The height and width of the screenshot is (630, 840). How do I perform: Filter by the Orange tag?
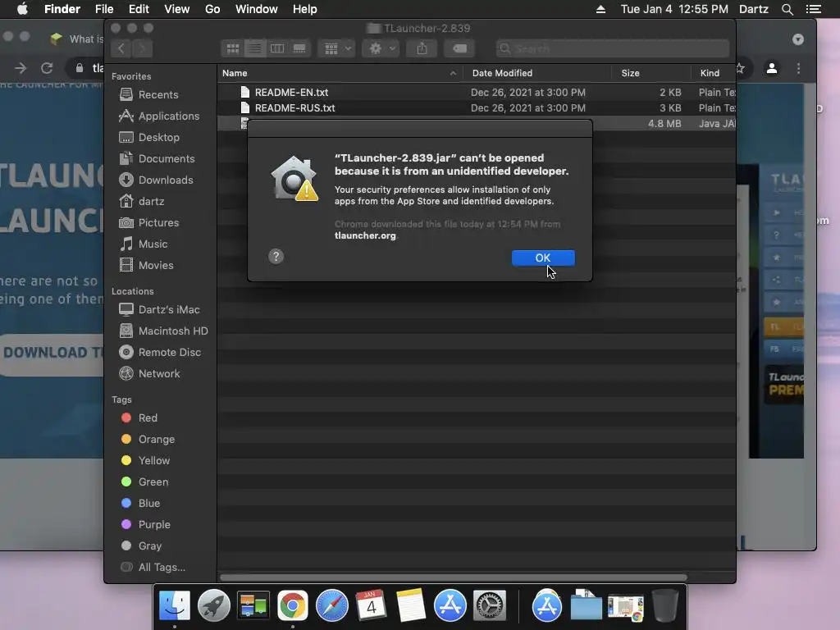156,440
